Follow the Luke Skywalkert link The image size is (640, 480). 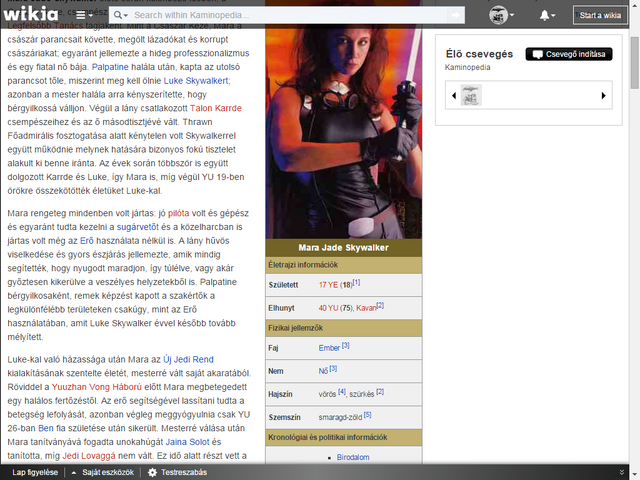pyautogui.click(x=196, y=81)
